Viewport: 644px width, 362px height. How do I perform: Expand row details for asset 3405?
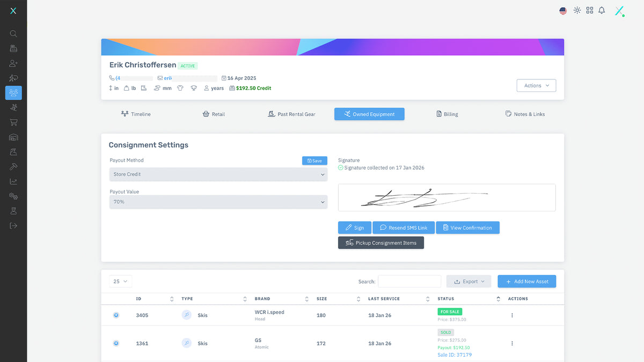coord(116,315)
